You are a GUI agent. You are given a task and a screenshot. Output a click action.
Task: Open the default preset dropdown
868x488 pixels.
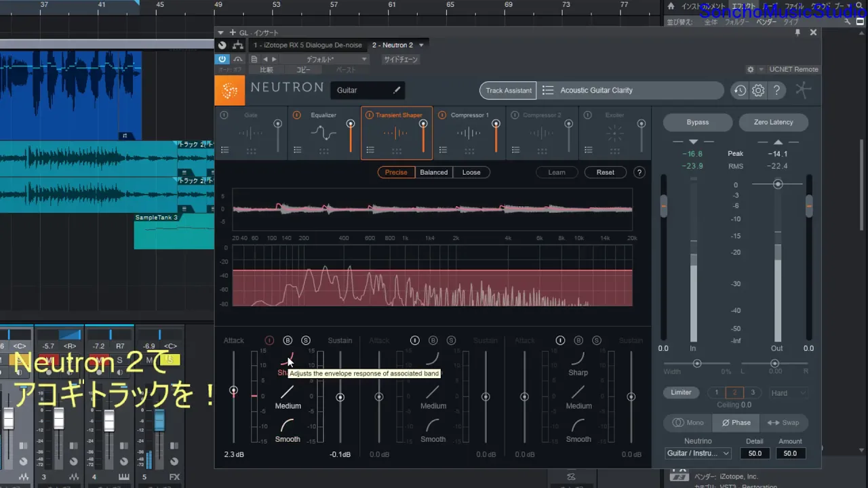[324, 60]
